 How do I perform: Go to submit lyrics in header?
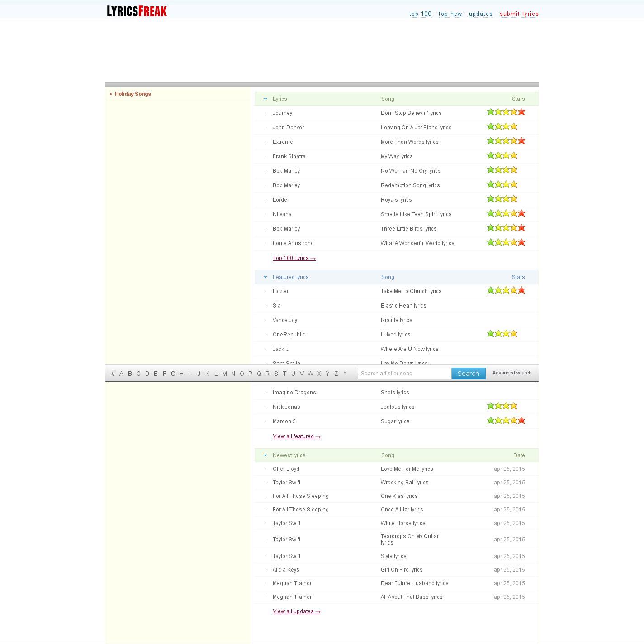519,14
